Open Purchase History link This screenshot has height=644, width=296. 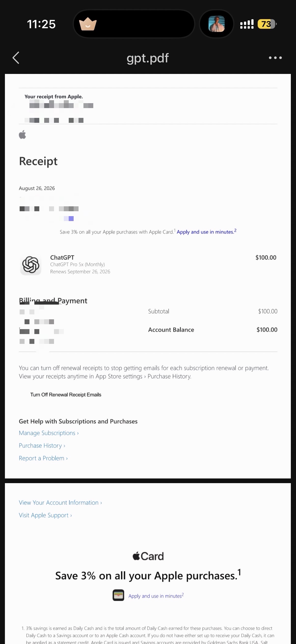[x=42, y=446]
